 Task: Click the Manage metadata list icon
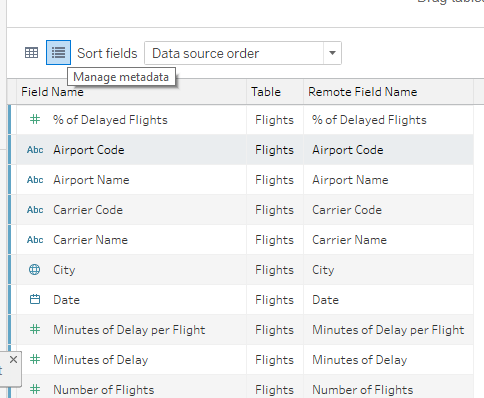point(58,53)
